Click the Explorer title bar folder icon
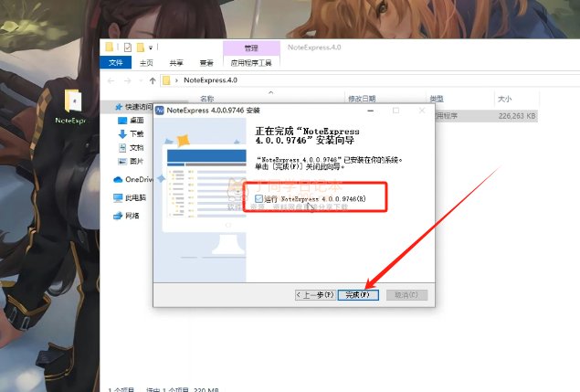The height and width of the screenshot is (392, 580). (x=109, y=47)
